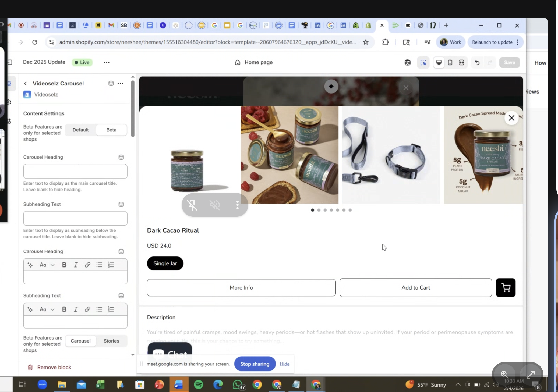The height and width of the screenshot is (392, 558).
Task: Add bulleted list in Subheading Text editor
Action: [99, 309]
